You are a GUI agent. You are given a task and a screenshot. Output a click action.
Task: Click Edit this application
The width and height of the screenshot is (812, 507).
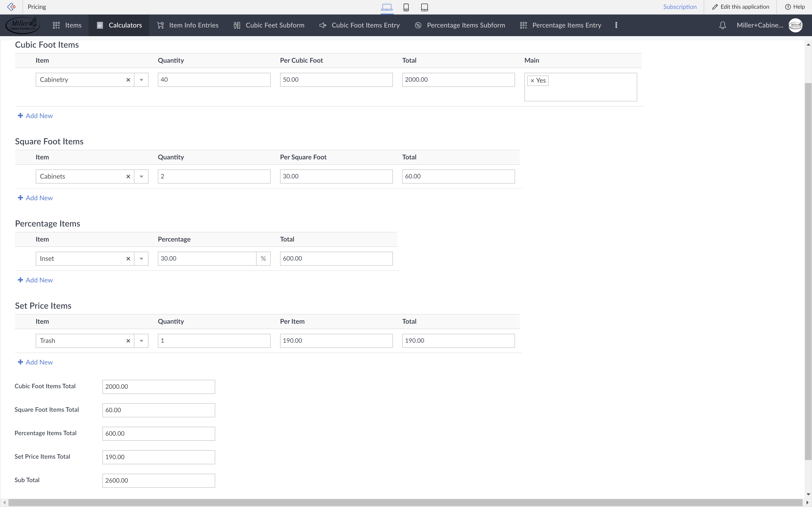coord(740,7)
